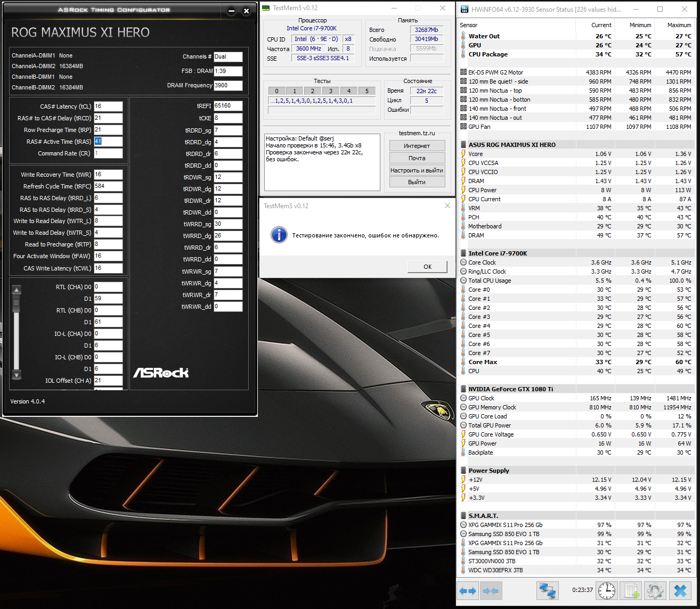Click HWiNFO logging sheet icon
The image size is (700, 609).
tap(631, 591)
